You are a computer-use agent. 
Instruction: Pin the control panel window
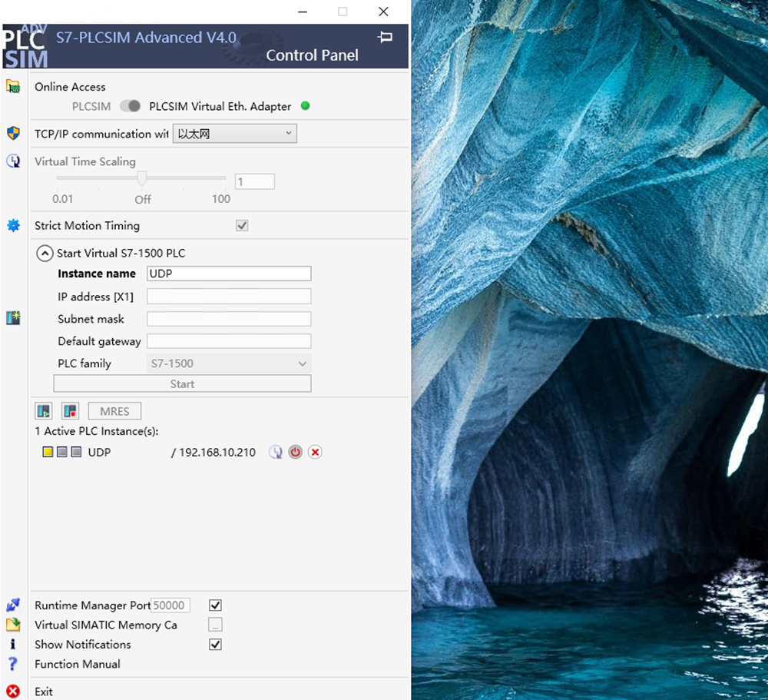click(386, 37)
